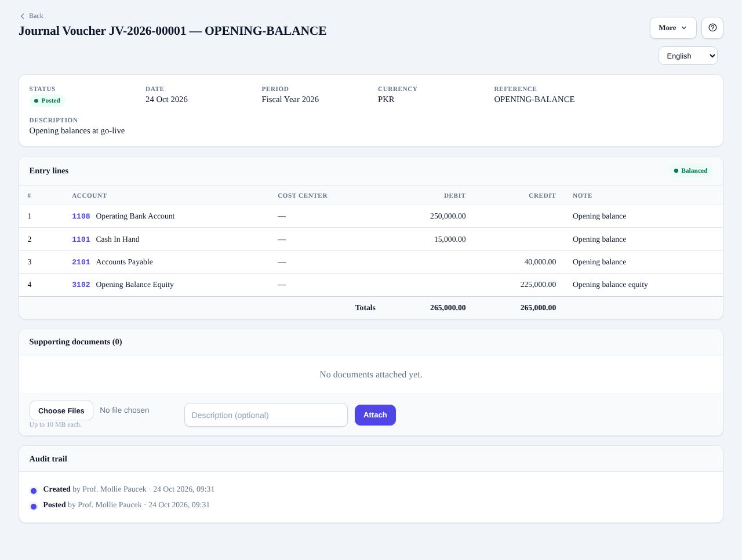The width and height of the screenshot is (742, 560).
Task: Click the 'No file chosen' text
Action: coord(125,410)
